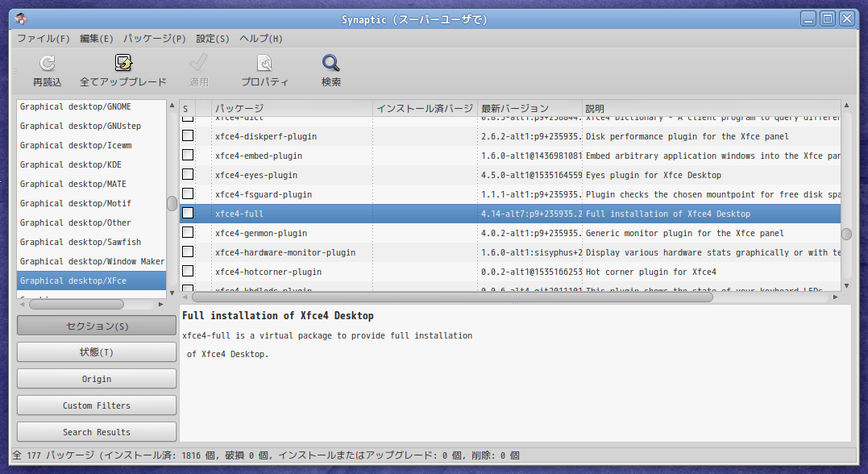The image size is (868, 474).
Task: Click the section list scroll-left arrow
Action: [22, 304]
